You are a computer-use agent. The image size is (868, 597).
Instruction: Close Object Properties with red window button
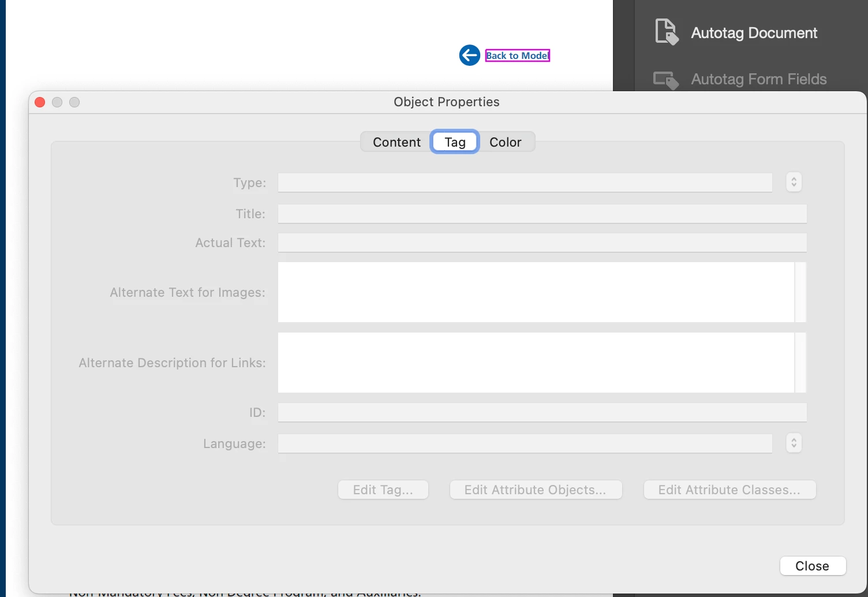tap(40, 102)
